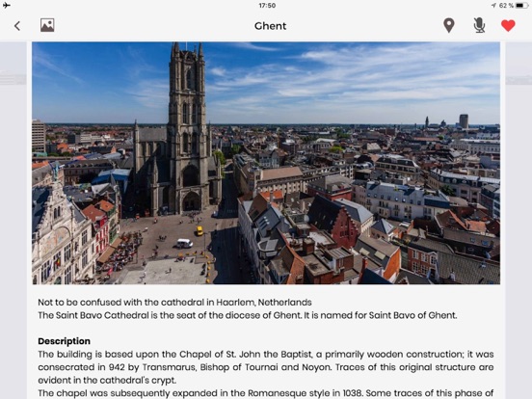Tap the airplane mode status icon
Screen dimensions: 532x399
click(7, 5)
